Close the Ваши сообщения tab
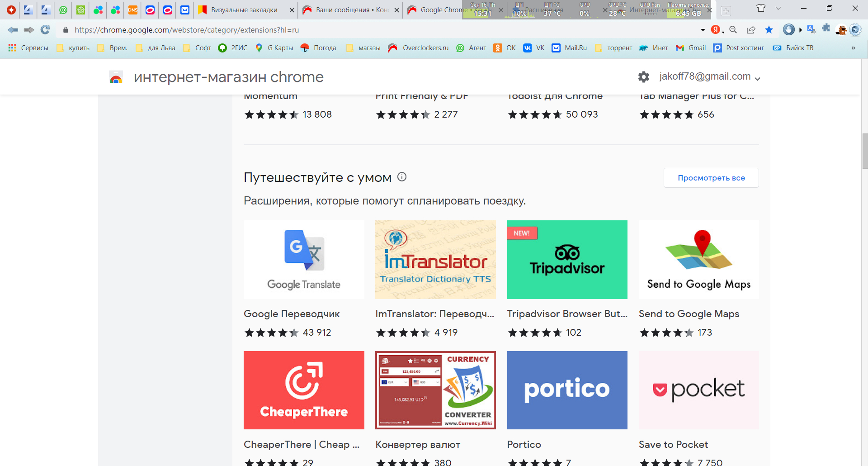 397,10
